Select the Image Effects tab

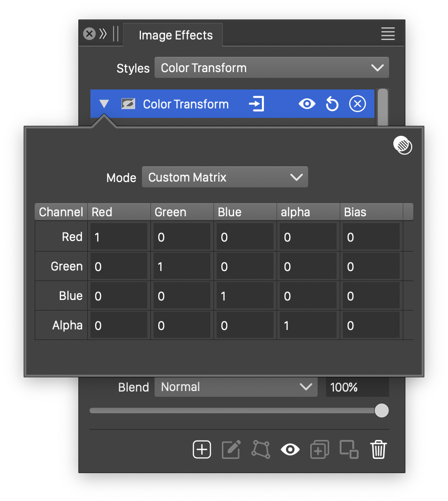tap(176, 35)
